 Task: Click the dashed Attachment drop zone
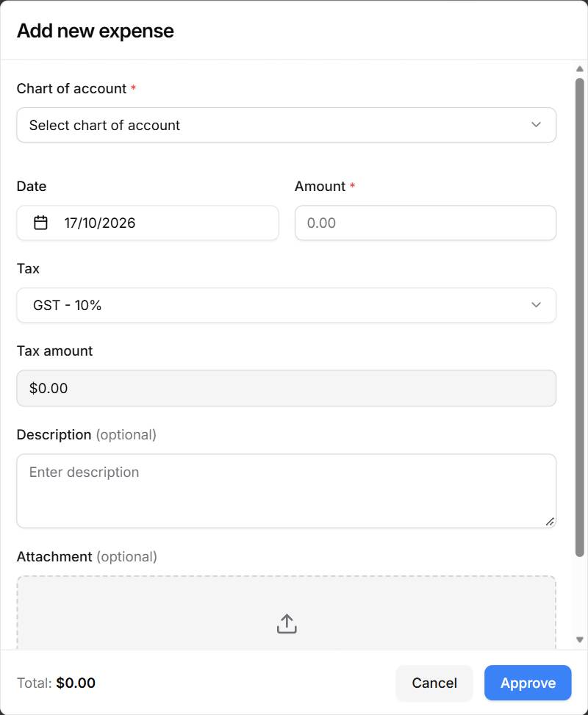click(287, 613)
